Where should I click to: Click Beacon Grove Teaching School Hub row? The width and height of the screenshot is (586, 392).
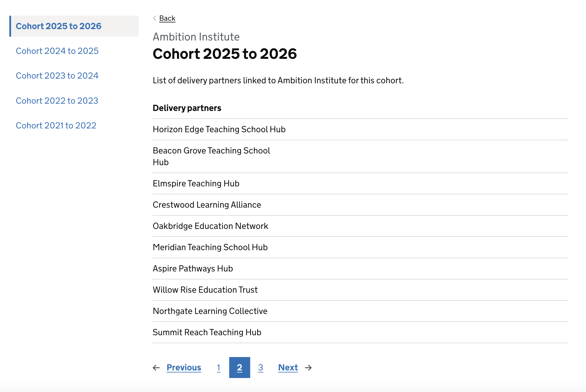coord(211,156)
